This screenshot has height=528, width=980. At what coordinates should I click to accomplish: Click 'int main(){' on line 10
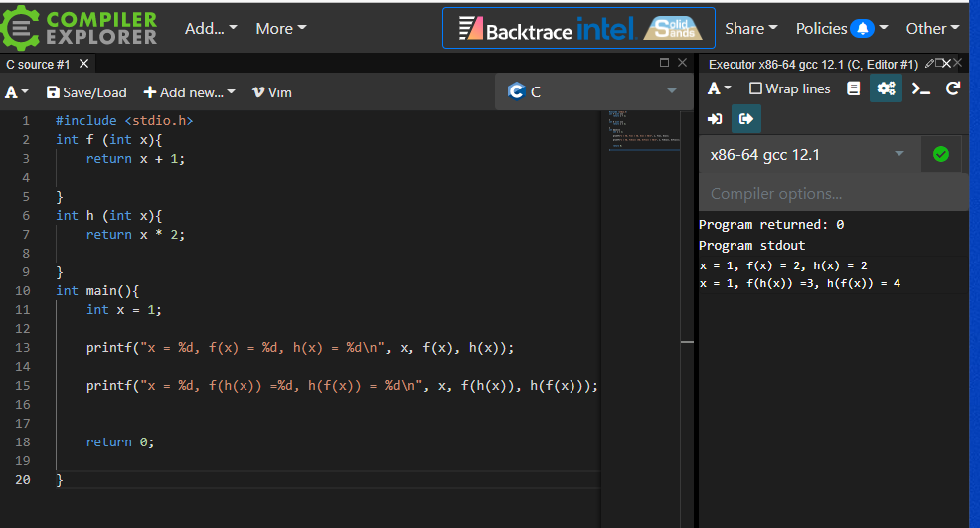[97, 291]
